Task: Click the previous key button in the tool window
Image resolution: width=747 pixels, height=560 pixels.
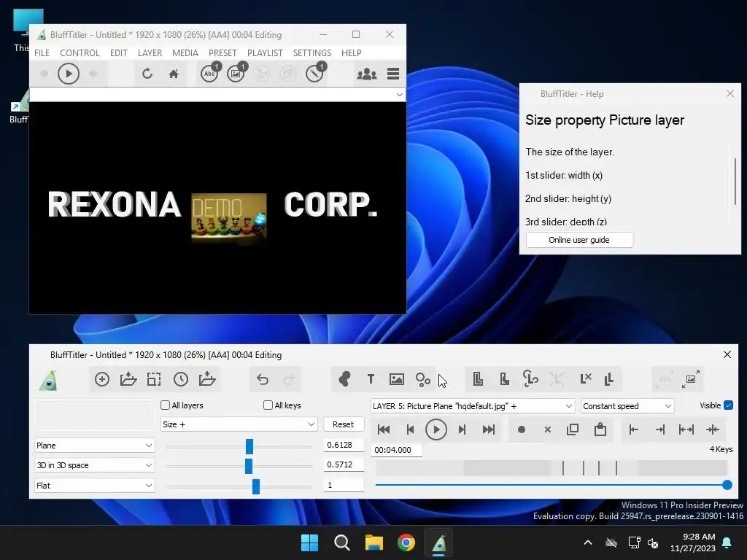Action: (410, 429)
